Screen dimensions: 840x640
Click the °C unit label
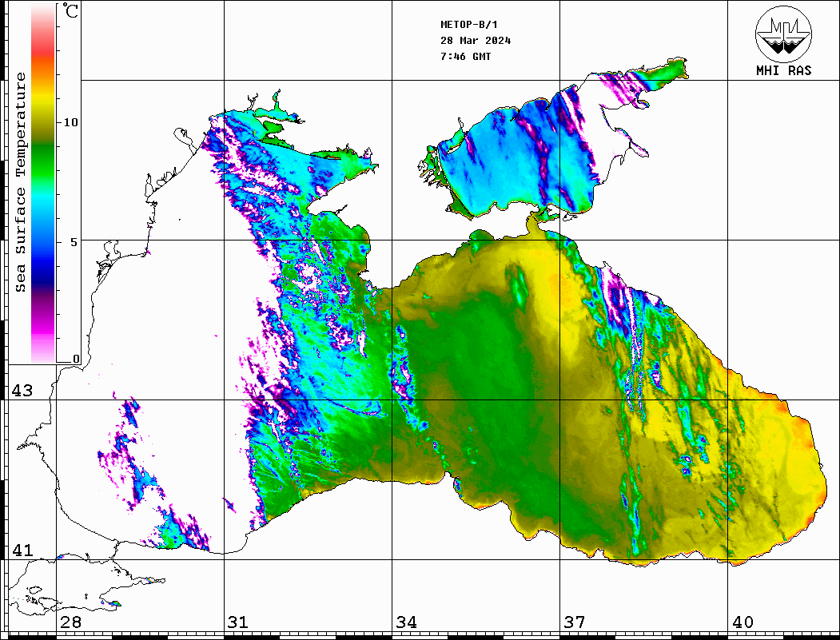point(70,10)
